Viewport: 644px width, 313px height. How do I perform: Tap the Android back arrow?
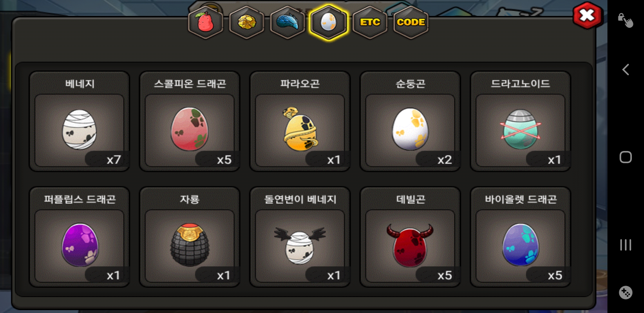click(x=626, y=70)
